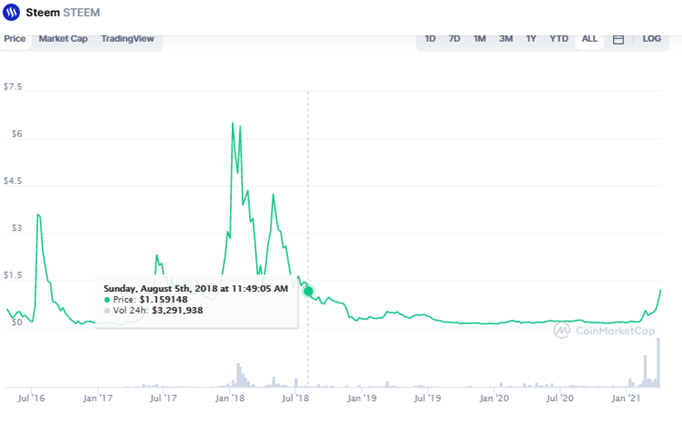Click the $4.5 y-axis label
Viewport: 682px width, 424px height.
[x=13, y=180]
